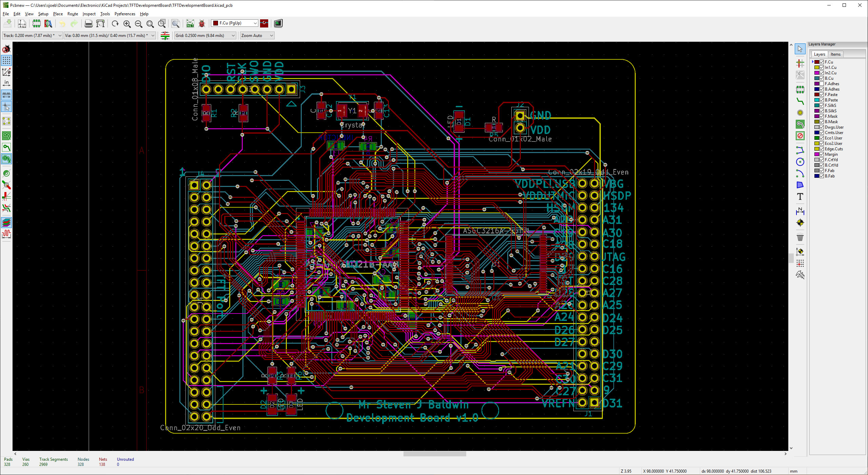868x475 pixels.
Task: Click the horizontal canvas scrollbar thumb
Action: click(434, 454)
